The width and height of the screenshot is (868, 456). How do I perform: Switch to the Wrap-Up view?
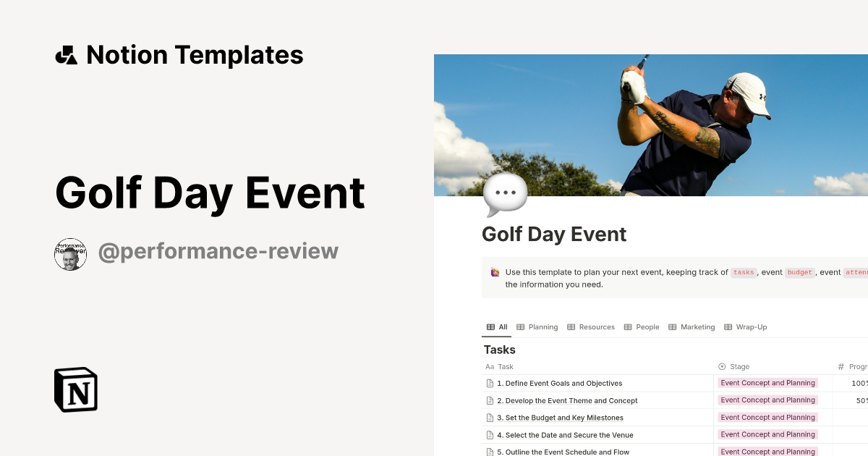click(x=745, y=326)
